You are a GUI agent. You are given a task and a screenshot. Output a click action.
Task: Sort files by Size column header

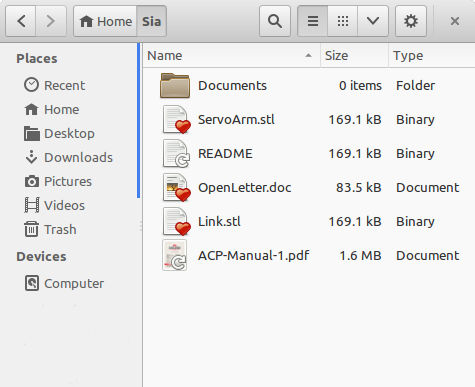354,56
